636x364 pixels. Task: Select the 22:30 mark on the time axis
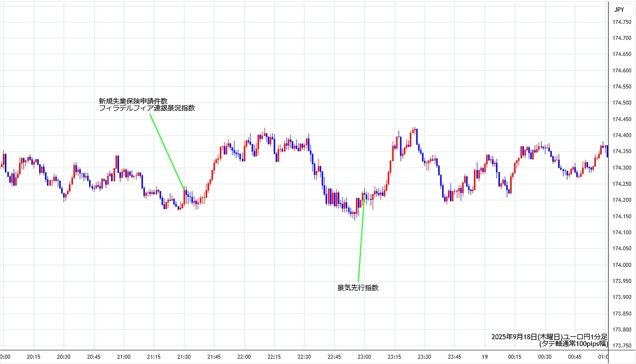(x=304, y=357)
